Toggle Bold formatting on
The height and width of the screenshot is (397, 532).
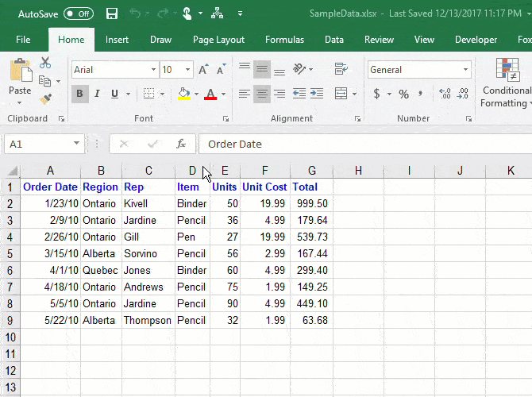tap(79, 94)
